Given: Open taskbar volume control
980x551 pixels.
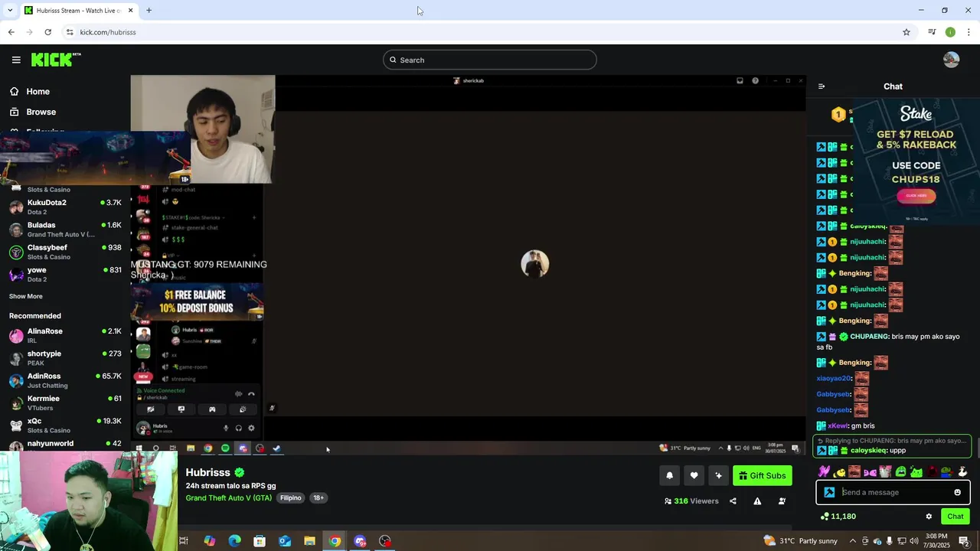Looking at the screenshot, I should point(914,541).
